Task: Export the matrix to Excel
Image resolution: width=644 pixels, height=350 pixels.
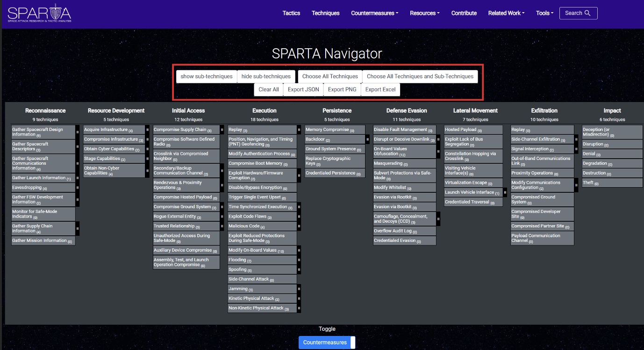Action: (380, 89)
